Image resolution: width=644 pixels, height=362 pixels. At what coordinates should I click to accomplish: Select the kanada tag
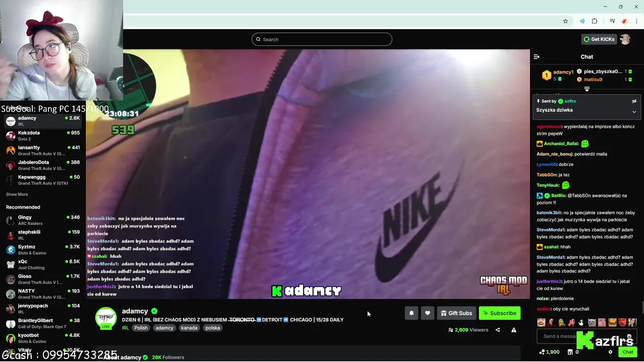[x=189, y=328]
